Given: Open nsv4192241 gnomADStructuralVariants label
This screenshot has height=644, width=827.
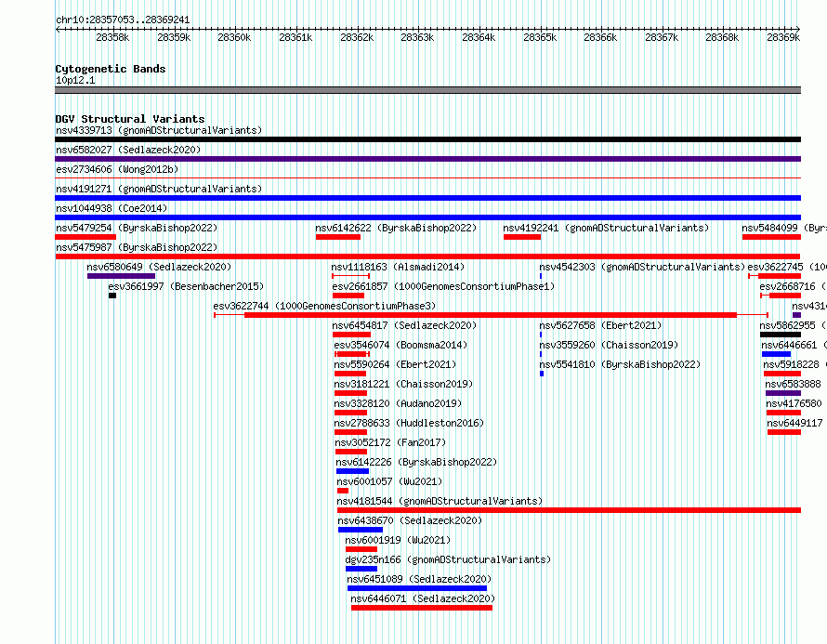Looking at the screenshot, I should (x=606, y=228).
